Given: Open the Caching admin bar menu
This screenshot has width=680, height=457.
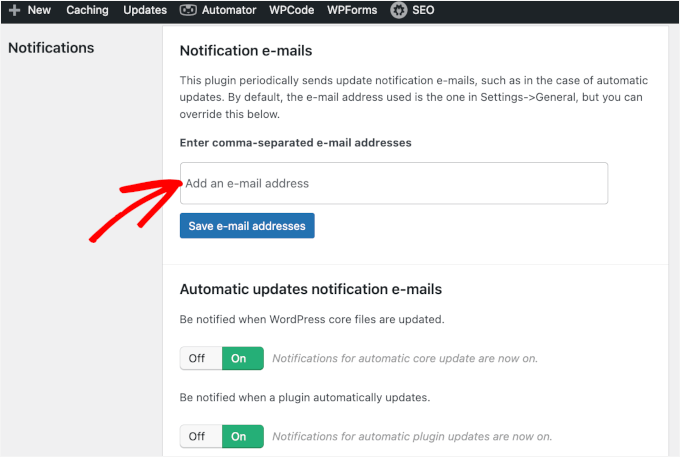Looking at the screenshot, I should (x=88, y=10).
